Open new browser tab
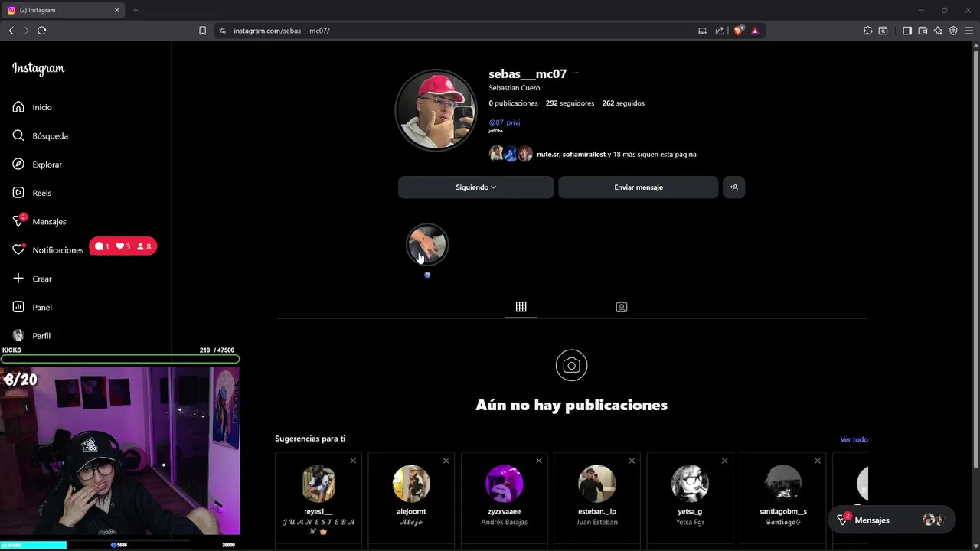The image size is (980, 551). [136, 10]
